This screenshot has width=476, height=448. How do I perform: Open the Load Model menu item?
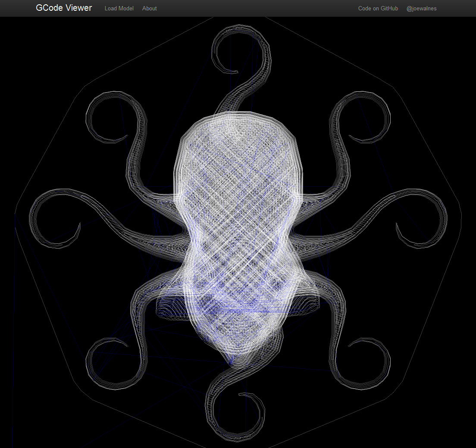(119, 9)
